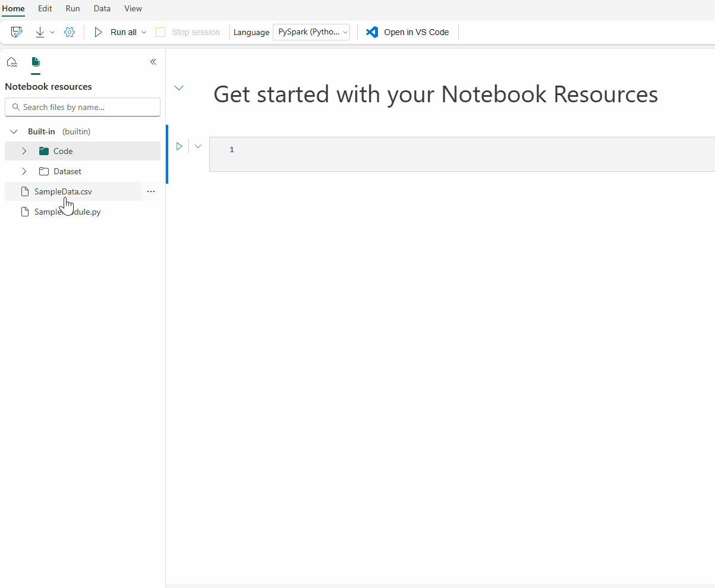Click the Notebook resources files icon

pos(36,61)
